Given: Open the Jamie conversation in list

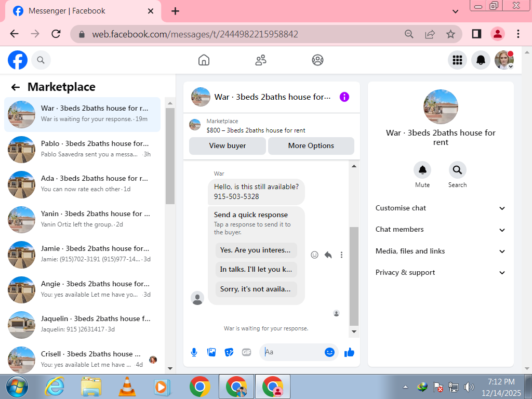Looking at the screenshot, I should (x=82, y=255).
